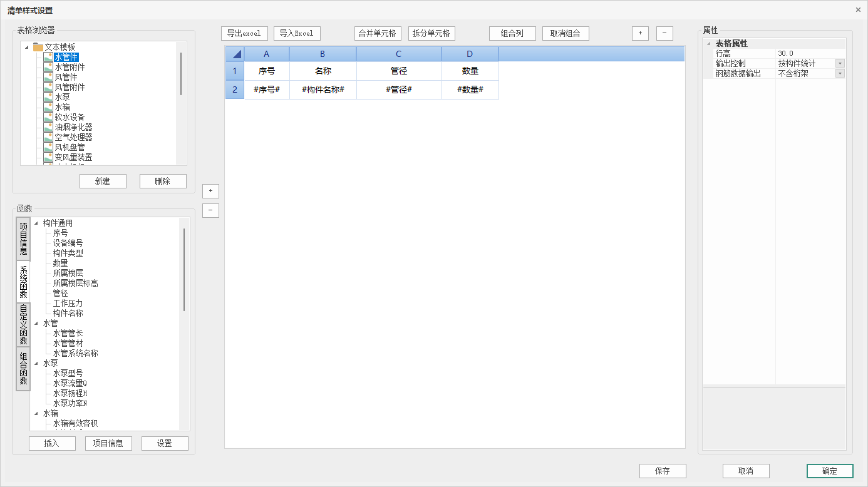Screen dimensions: 868x487
Task: Switch to the 项目信息 vertical tab
Action: pyautogui.click(x=23, y=239)
